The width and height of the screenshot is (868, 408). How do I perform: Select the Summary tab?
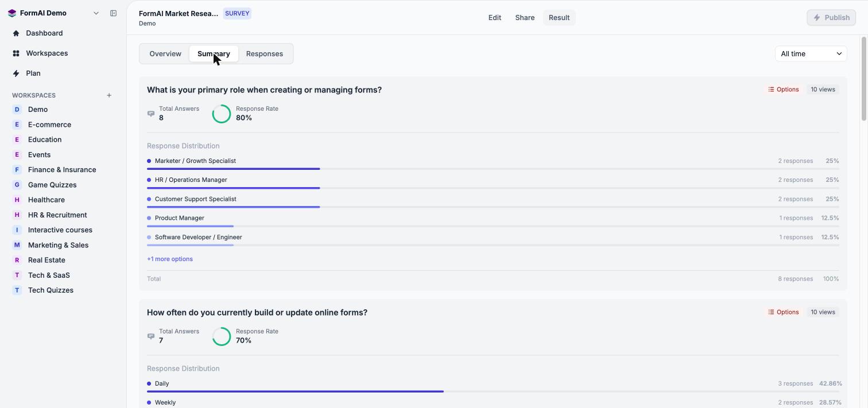214,54
